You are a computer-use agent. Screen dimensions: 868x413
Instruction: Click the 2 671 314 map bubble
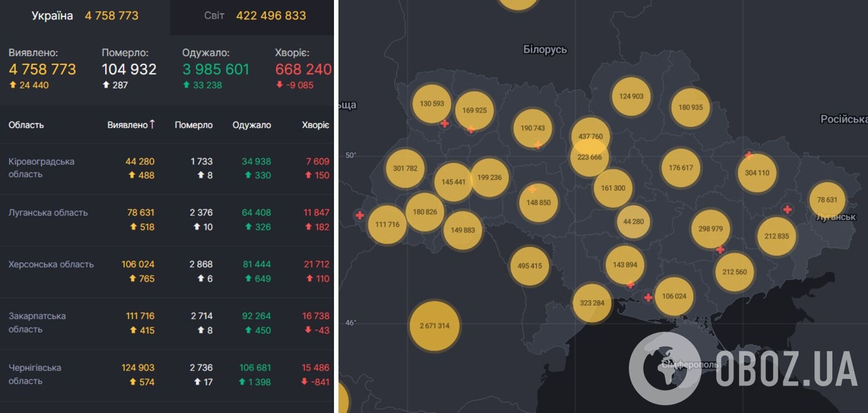434,326
